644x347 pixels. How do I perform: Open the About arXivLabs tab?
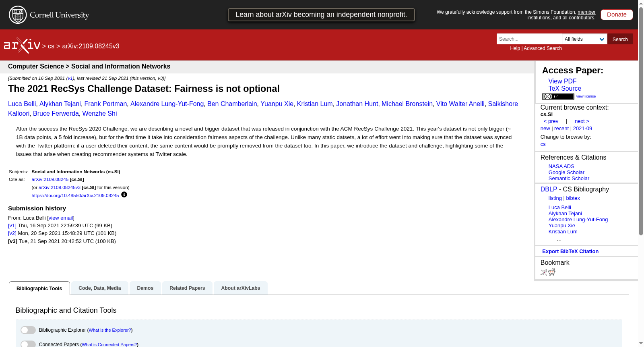point(241,288)
